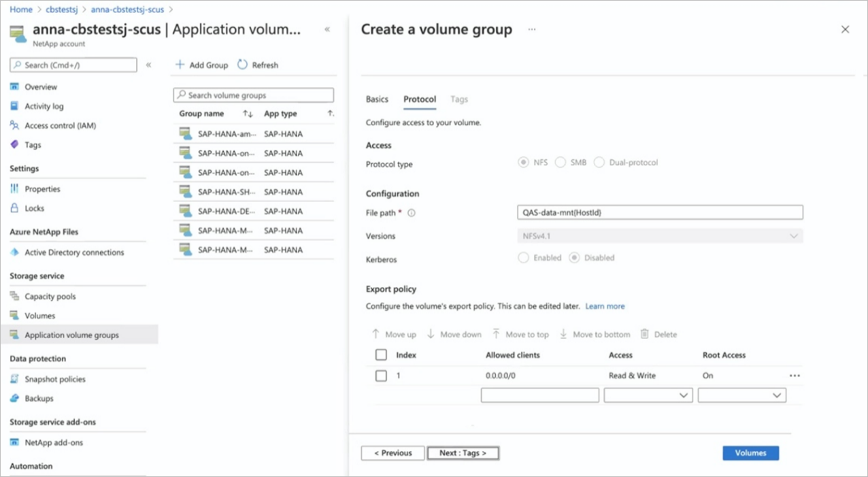Viewport: 868px width, 477px height.
Task: Click the Refresh icon
Action: (242, 65)
